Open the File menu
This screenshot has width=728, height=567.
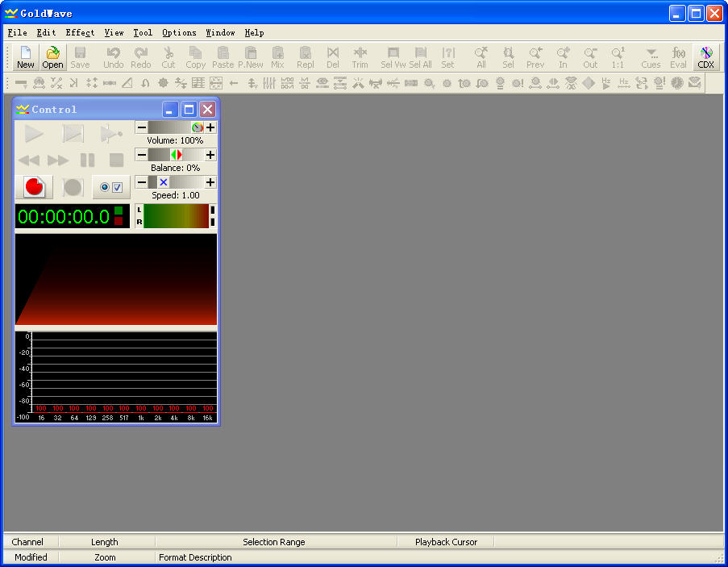coord(17,33)
